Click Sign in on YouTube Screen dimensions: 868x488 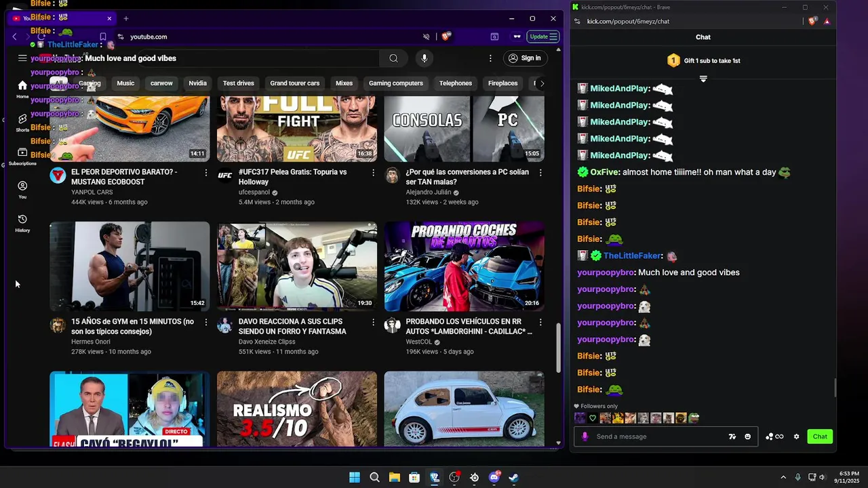click(x=524, y=58)
